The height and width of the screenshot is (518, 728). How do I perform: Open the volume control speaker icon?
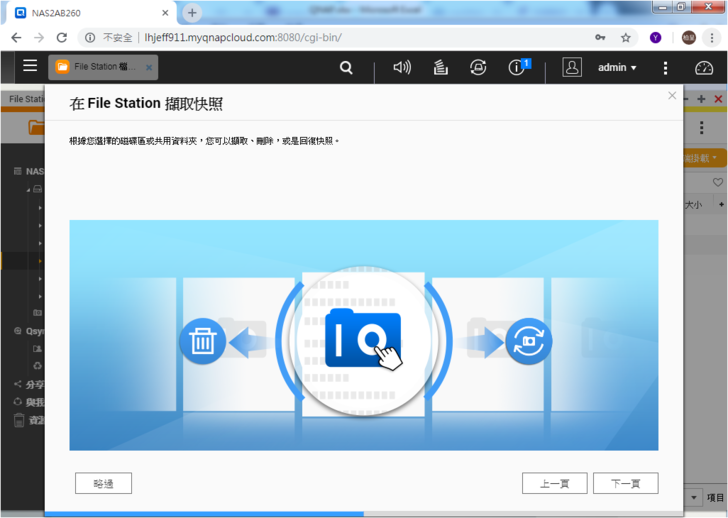coord(402,68)
